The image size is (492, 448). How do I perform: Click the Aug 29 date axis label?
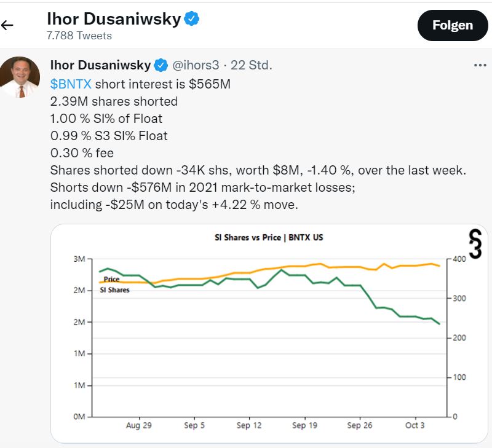[x=138, y=425]
